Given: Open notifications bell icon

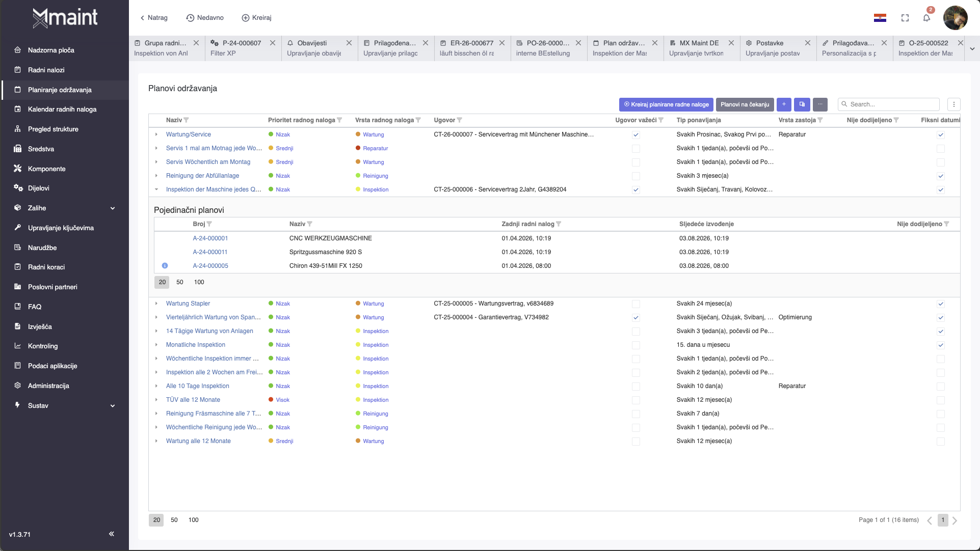Looking at the screenshot, I should click(926, 18).
